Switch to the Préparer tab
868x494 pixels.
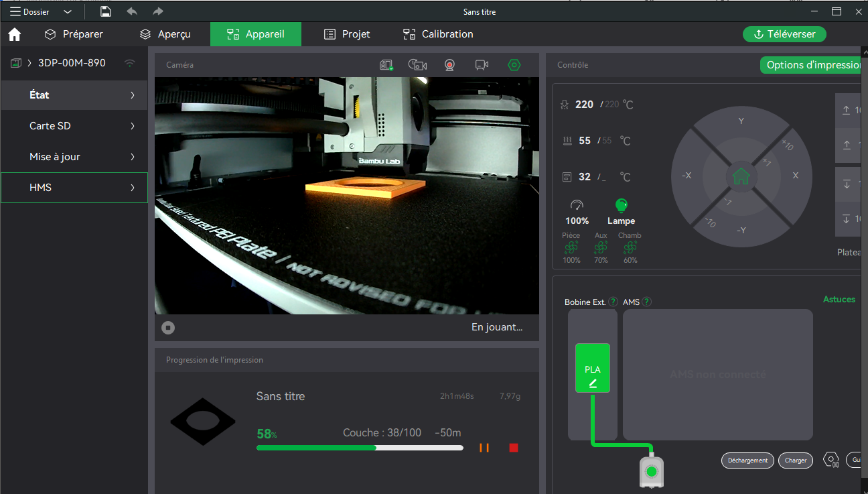(x=74, y=34)
